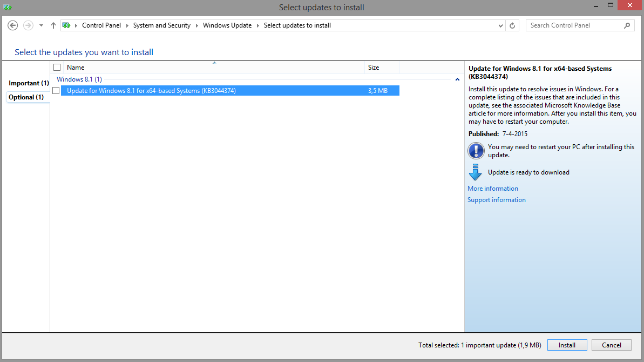Open the recent locations dropdown arrow
Viewport: 644px width, 362px height.
pyautogui.click(x=41, y=25)
